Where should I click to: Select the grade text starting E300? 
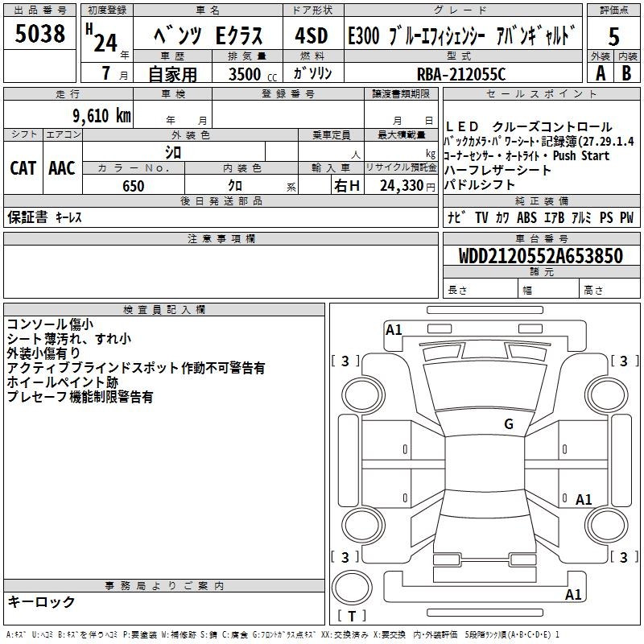462,35
